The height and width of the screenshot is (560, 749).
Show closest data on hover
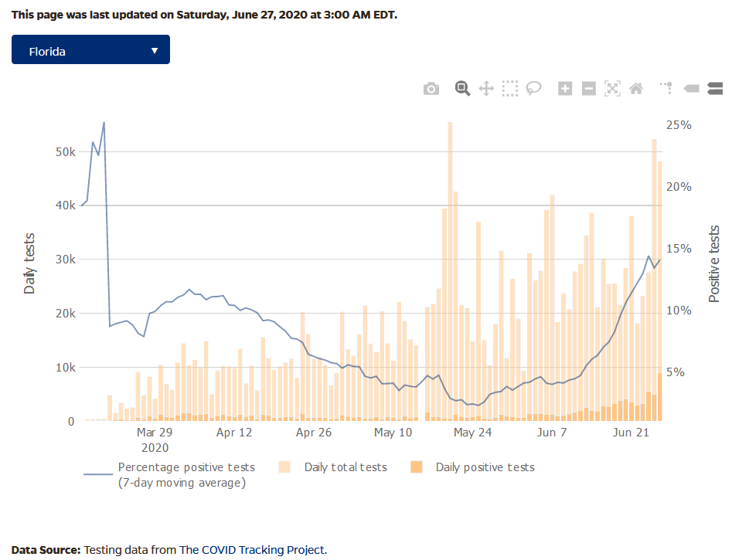[691, 89]
